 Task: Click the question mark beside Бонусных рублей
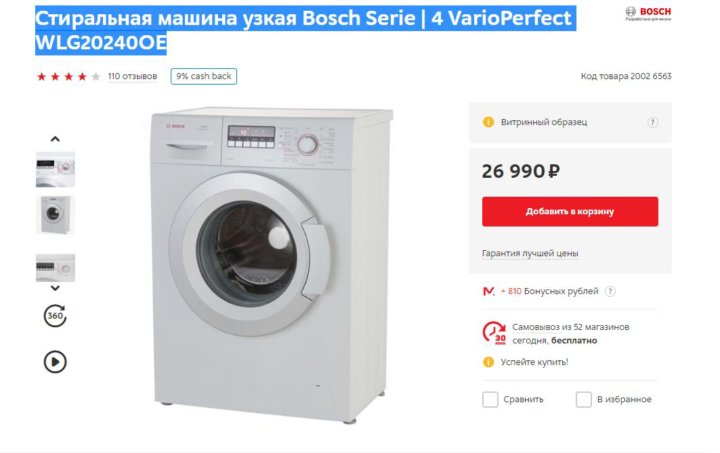point(610,291)
